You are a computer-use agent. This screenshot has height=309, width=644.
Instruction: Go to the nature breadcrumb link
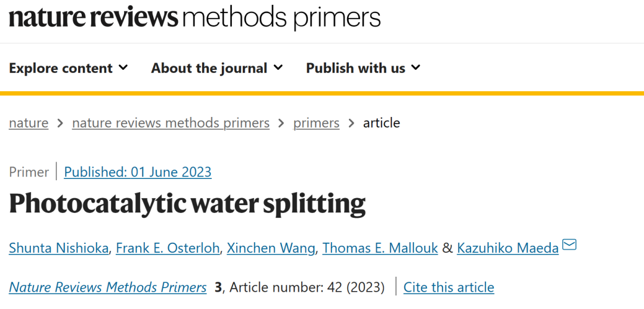tap(29, 123)
